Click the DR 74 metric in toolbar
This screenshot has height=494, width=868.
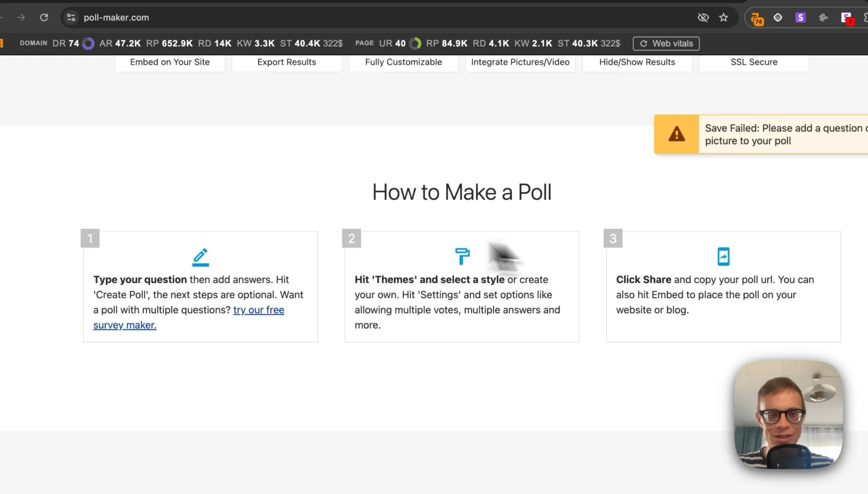pos(66,43)
